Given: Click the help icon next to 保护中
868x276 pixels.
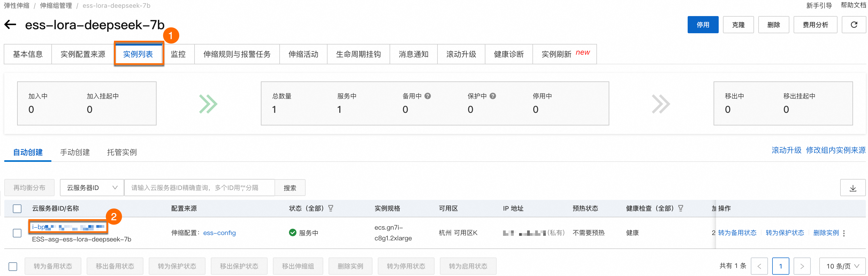Looking at the screenshot, I should (493, 96).
